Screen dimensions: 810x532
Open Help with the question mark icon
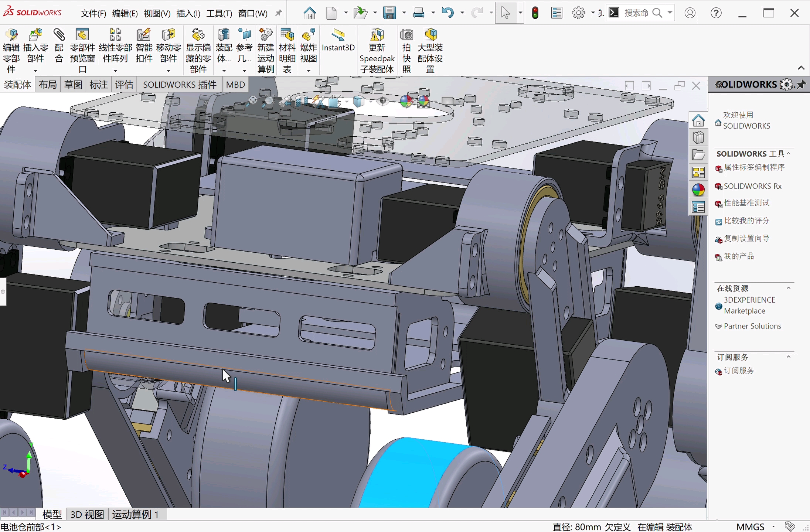[716, 13]
